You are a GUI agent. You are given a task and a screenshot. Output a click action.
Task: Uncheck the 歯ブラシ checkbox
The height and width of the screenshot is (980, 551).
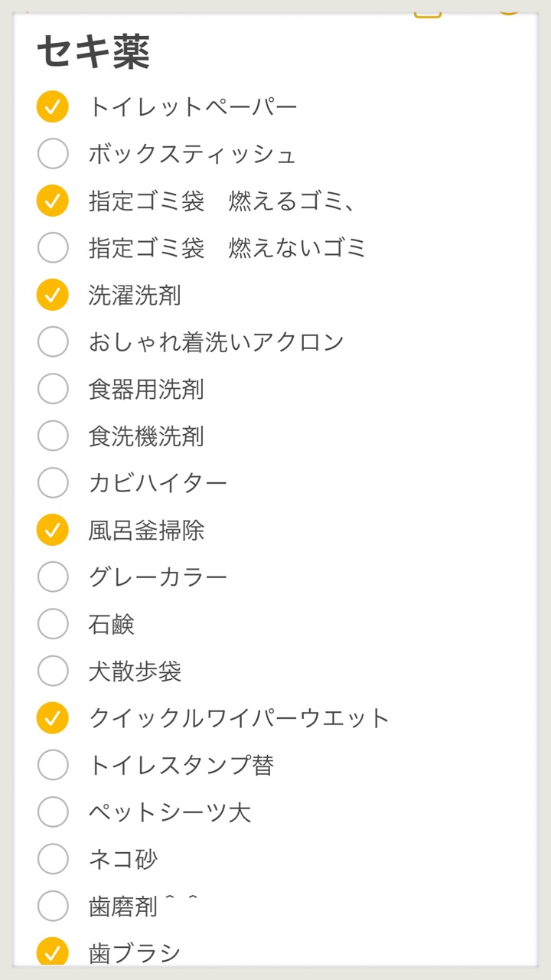[53, 952]
